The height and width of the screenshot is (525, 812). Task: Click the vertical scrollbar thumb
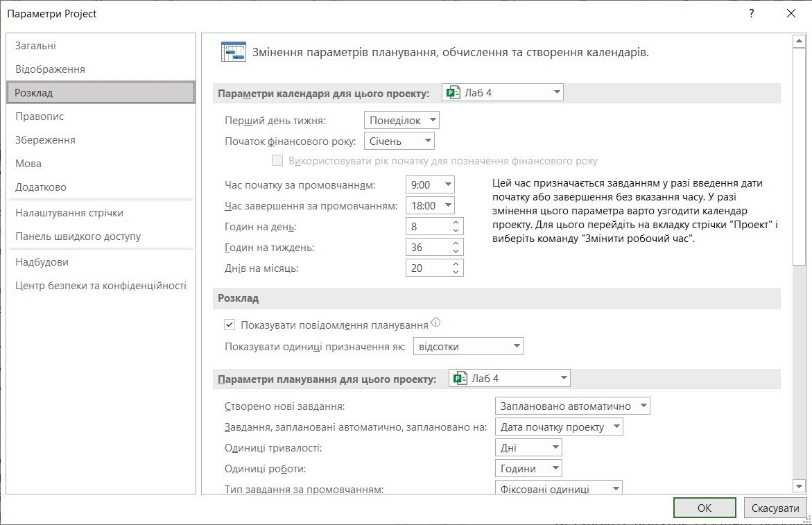click(x=799, y=157)
